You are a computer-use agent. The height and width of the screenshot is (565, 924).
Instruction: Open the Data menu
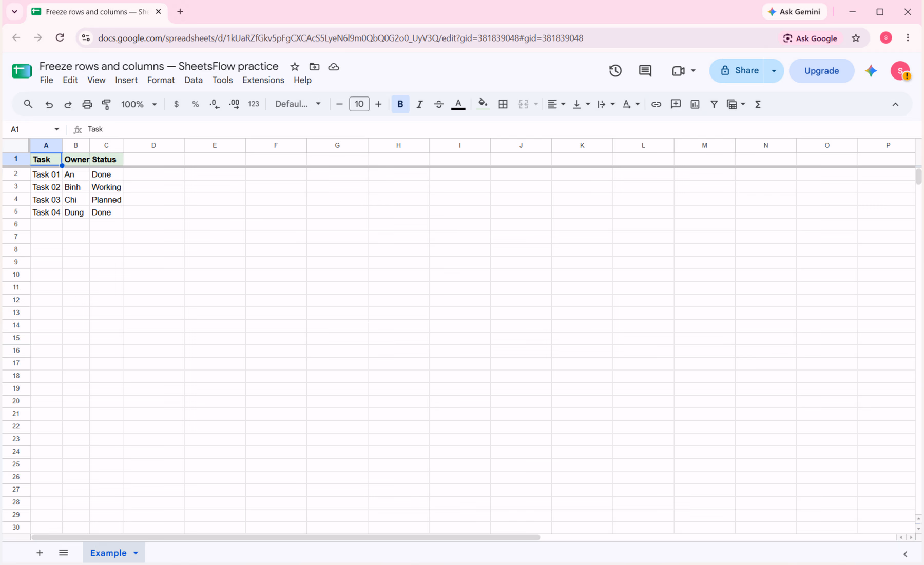click(x=194, y=80)
